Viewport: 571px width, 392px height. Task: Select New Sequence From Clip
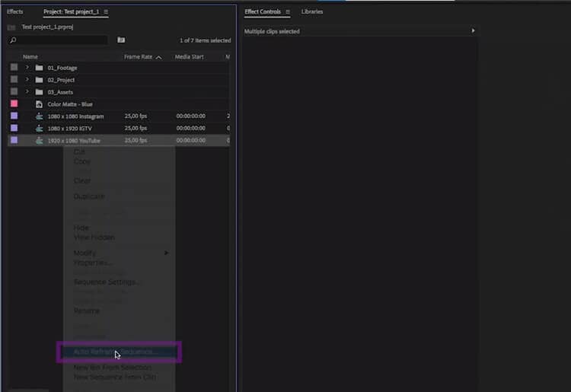click(115, 377)
